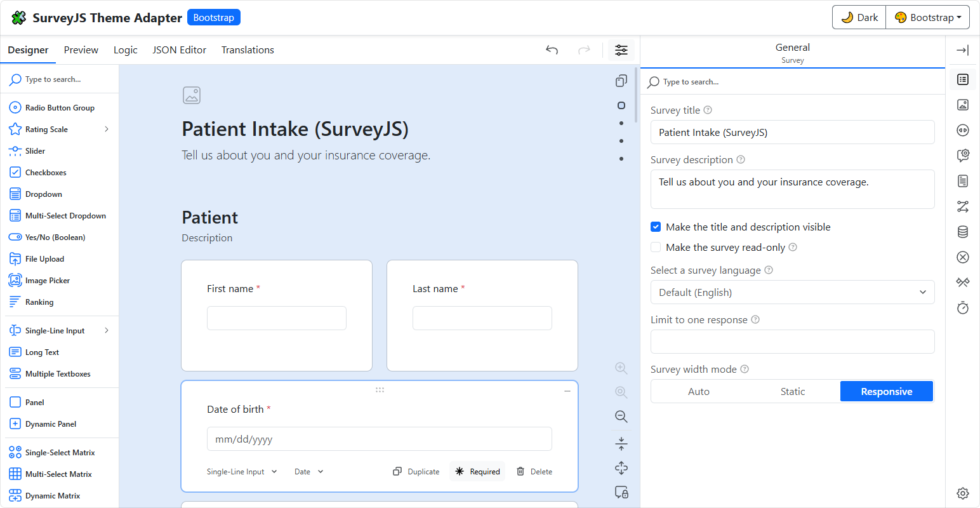Reset zoom to 100 percent

click(621, 392)
